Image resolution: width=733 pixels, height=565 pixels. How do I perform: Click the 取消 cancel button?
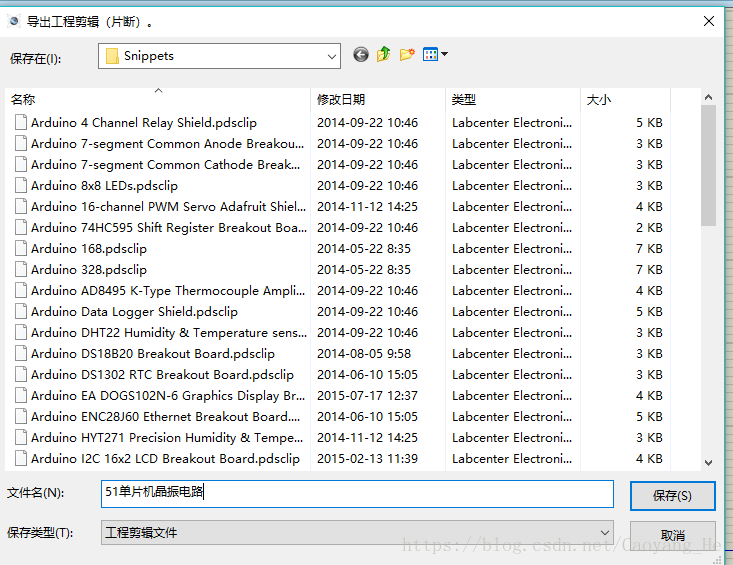point(672,535)
